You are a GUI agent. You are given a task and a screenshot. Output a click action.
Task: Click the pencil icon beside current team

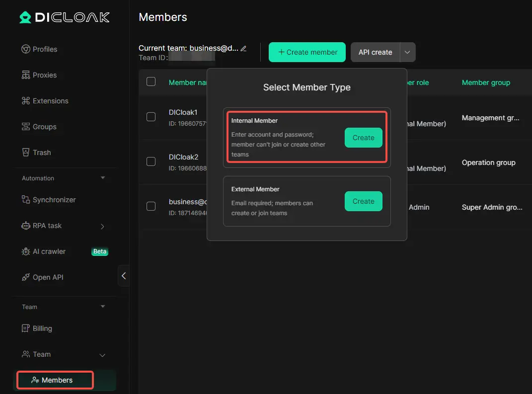coord(243,49)
